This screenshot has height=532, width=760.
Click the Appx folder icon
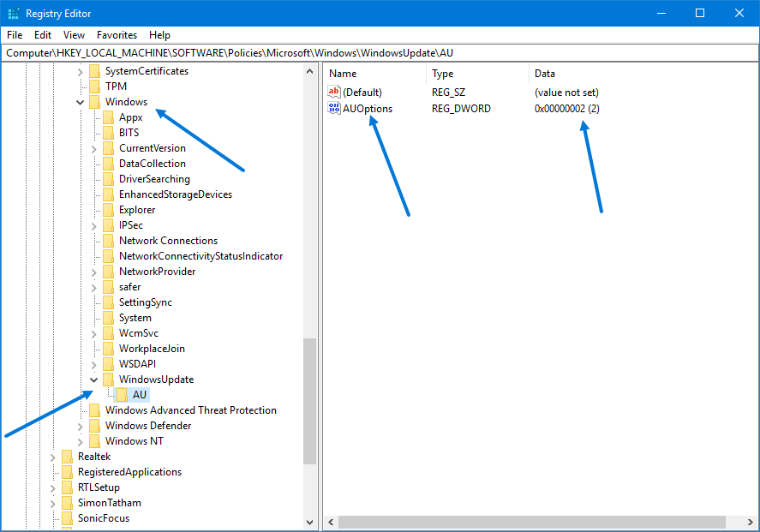coord(108,117)
